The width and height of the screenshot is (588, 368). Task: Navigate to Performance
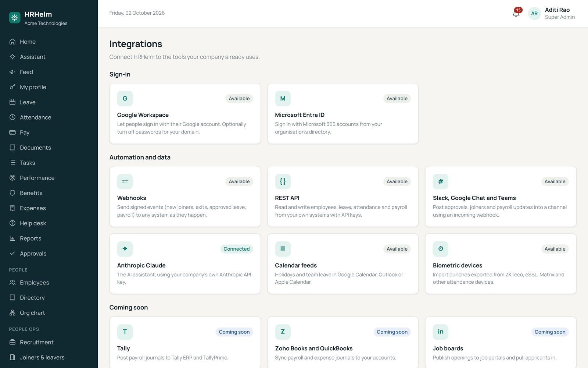tap(49, 178)
